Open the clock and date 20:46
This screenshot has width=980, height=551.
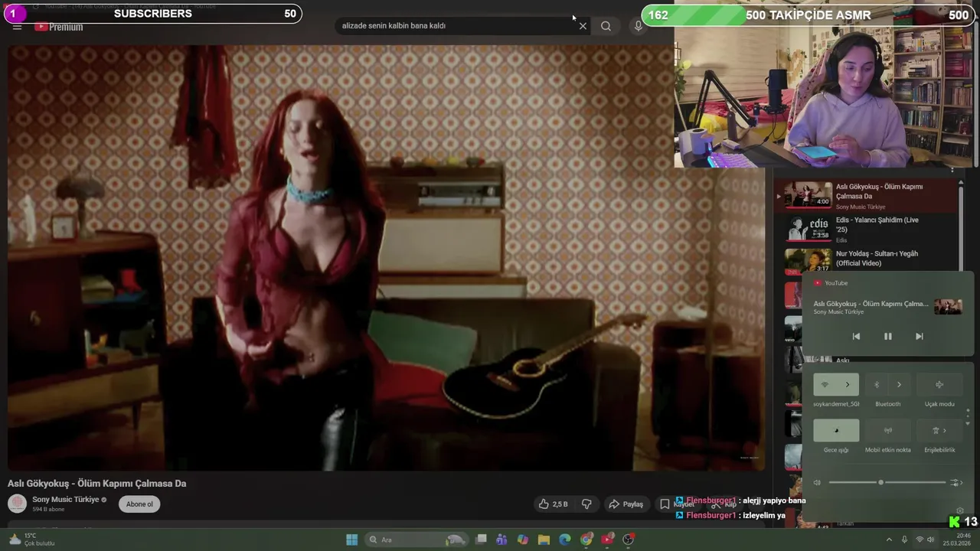coord(958,540)
